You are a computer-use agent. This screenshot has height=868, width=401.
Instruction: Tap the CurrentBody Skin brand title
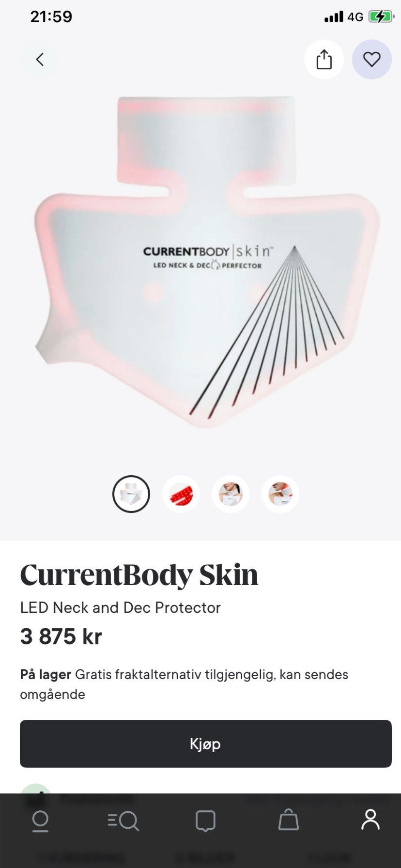tap(139, 575)
